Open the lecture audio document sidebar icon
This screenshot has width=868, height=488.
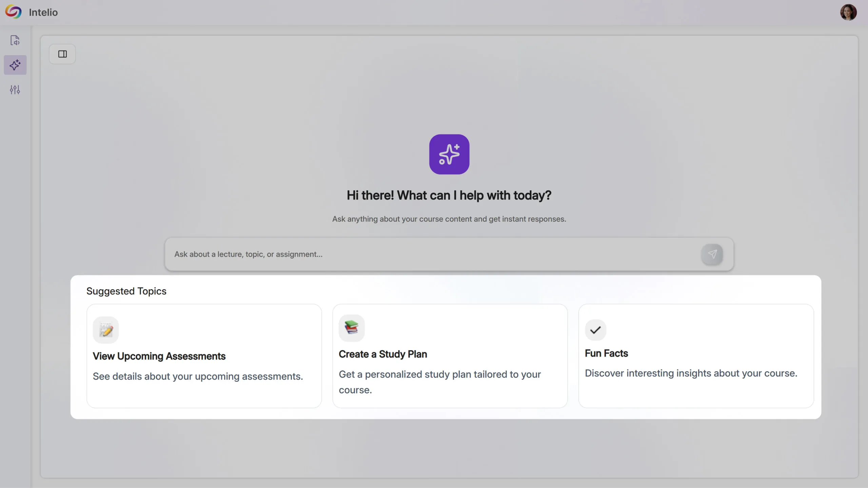pyautogui.click(x=15, y=40)
